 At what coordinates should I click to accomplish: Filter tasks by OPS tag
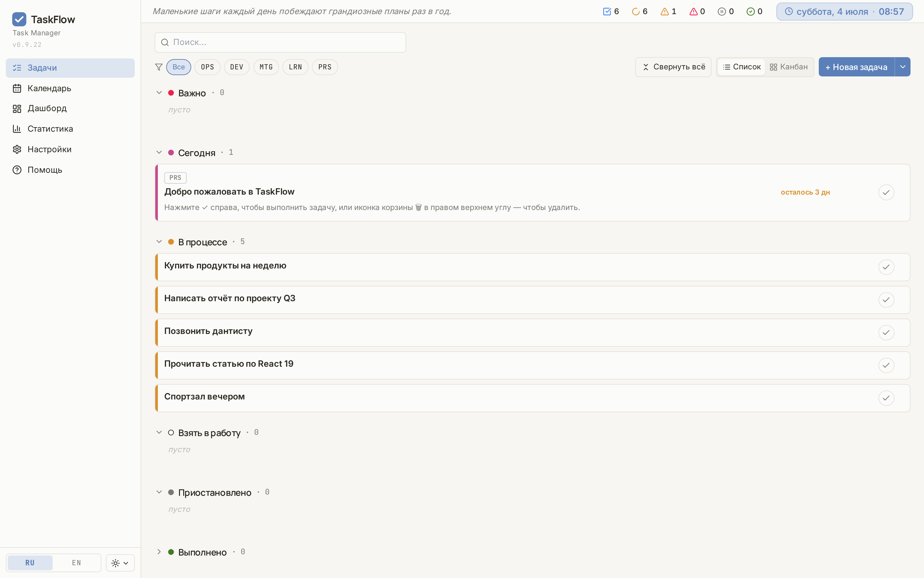coord(208,67)
